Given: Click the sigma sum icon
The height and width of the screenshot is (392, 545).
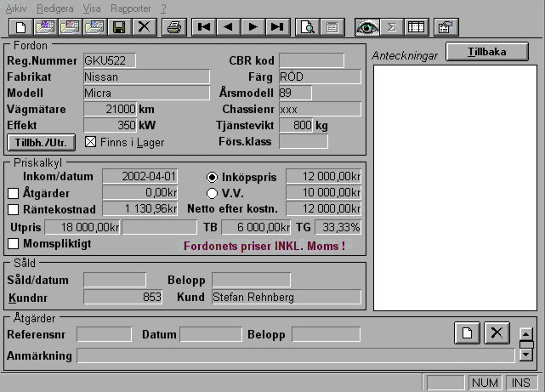Looking at the screenshot, I should coord(392,26).
